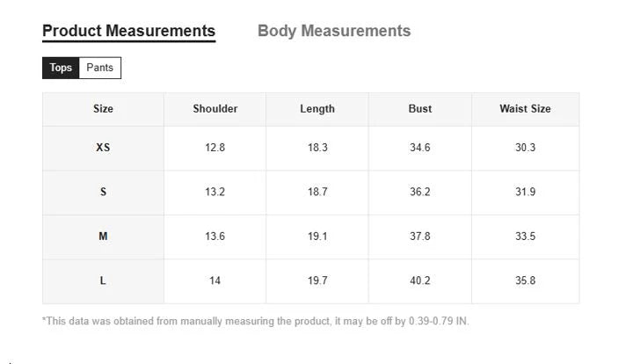Click XS shoulder value 12.8
The image size is (626, 364).
click(215, 148)
